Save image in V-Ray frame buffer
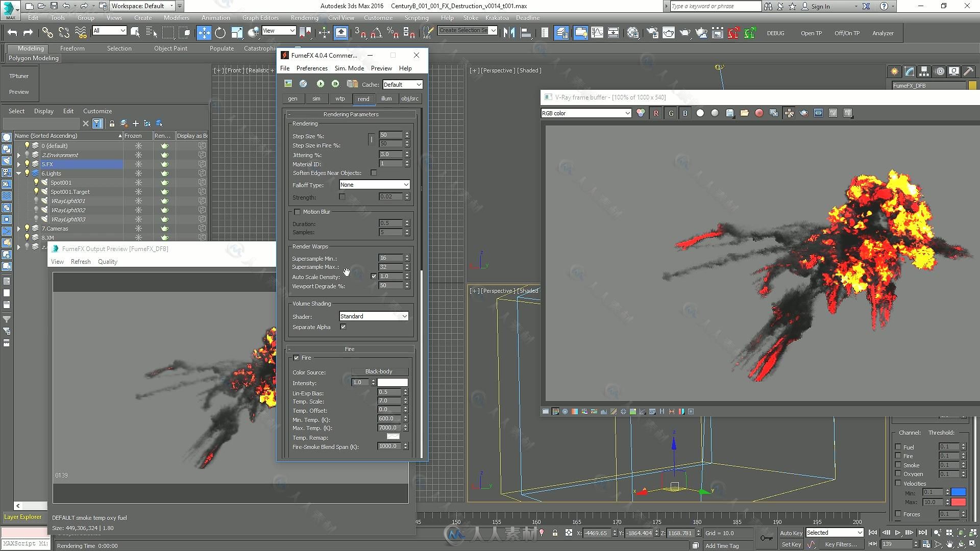 pyautogui.click(x=730, y=113)
